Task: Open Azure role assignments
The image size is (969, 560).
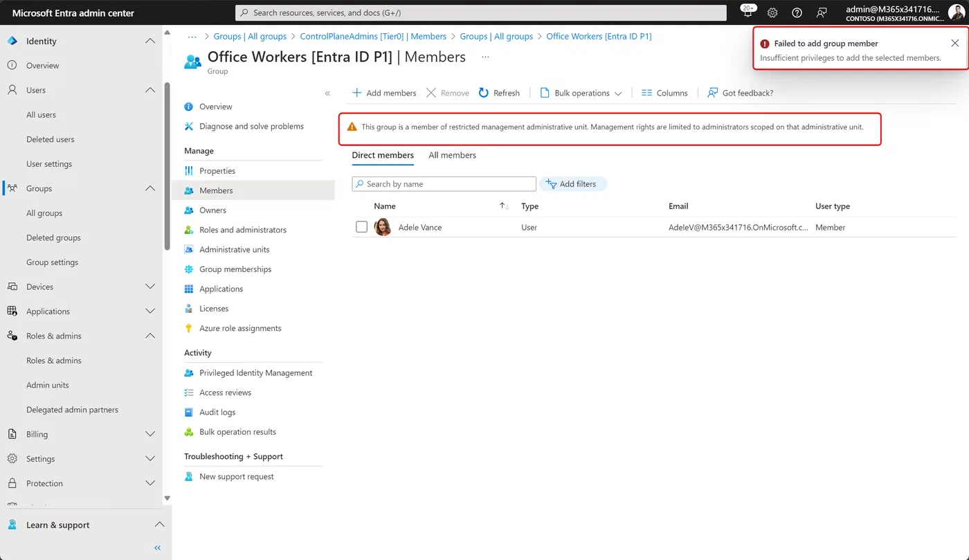Action: pyautogui.click(x=240, y=328)
